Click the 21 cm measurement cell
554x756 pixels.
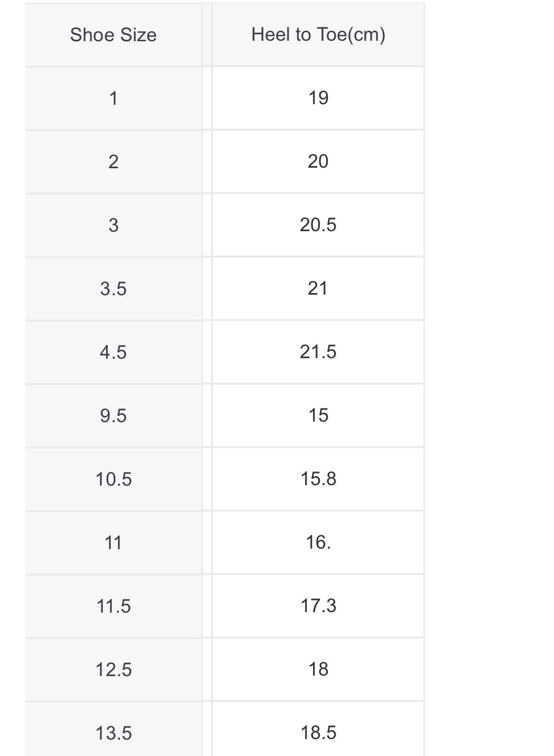[318, 289]
